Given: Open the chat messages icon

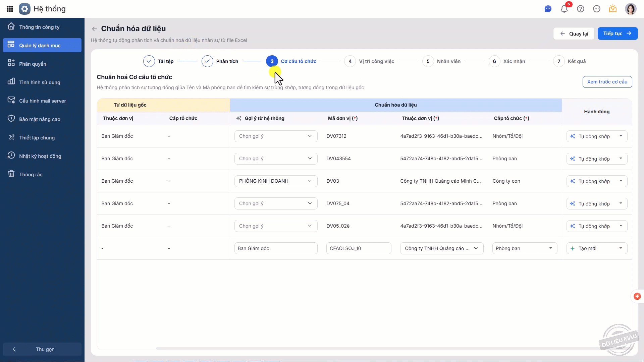Looking at the screenshot, I should pyautogui.click(x=548, y=9).
